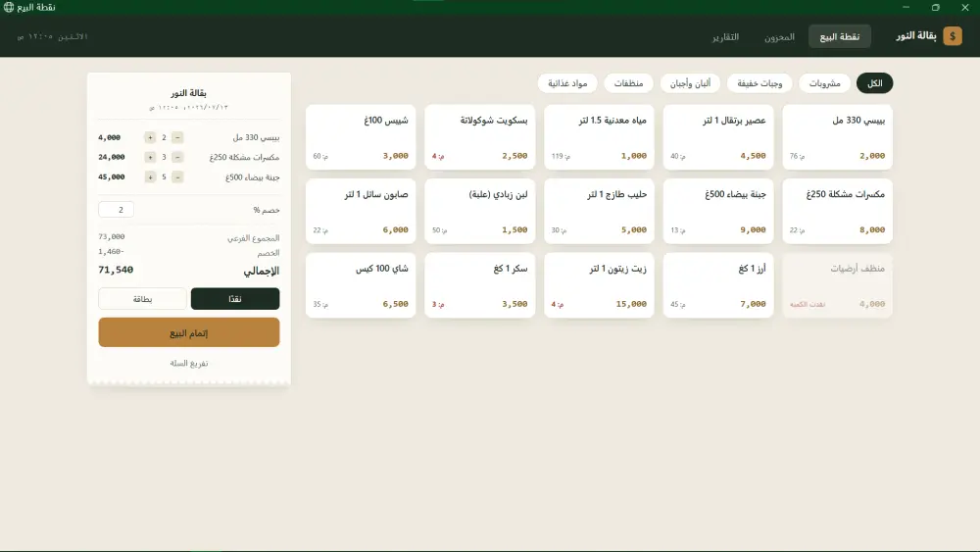
Task: Filter products by مشروبات
Action: 824,83
